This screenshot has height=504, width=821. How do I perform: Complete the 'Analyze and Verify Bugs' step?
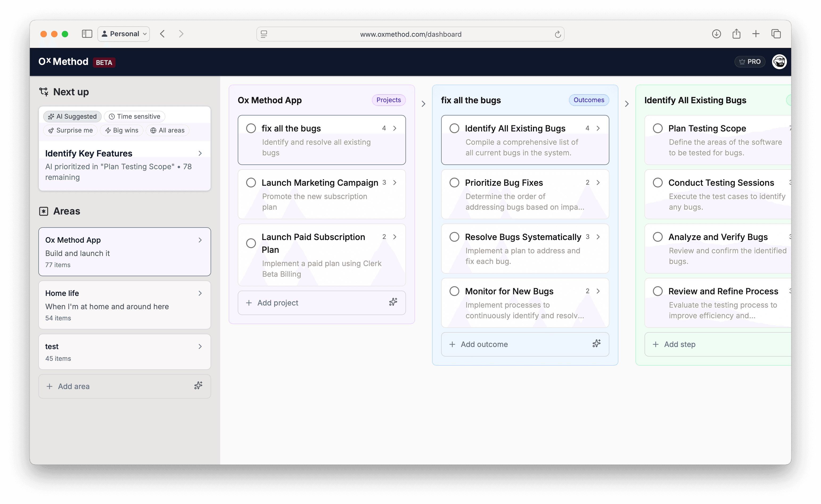click(x=658, y=237)
